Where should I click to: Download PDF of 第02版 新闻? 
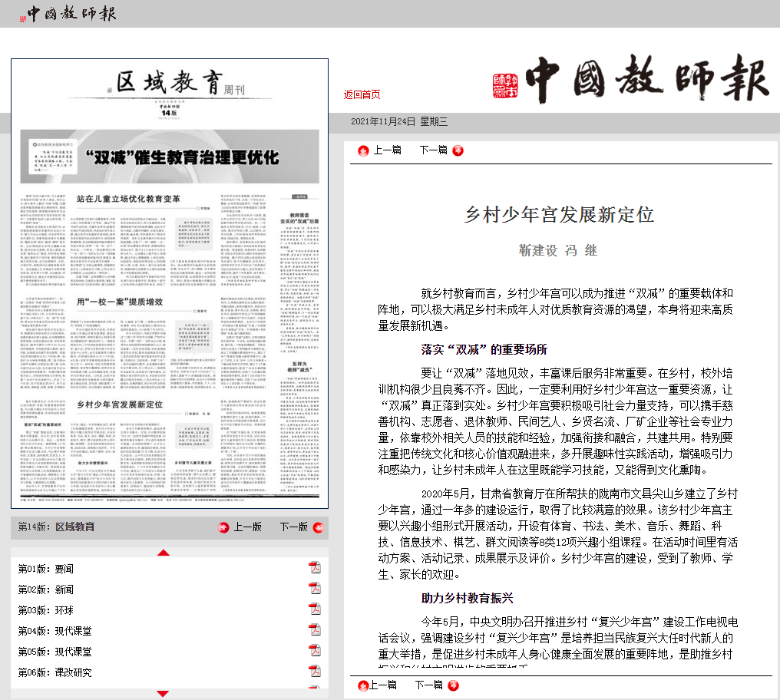[315, 588]
